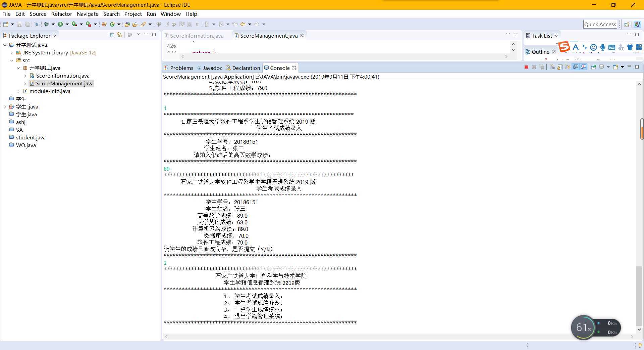Switch to the Javadoc tab
Viewport: 644px width, 350px height.
coord(210,68)
